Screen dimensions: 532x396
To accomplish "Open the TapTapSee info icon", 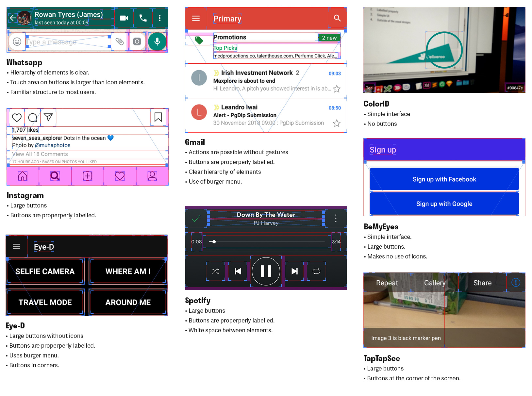I will coord(516,282).
